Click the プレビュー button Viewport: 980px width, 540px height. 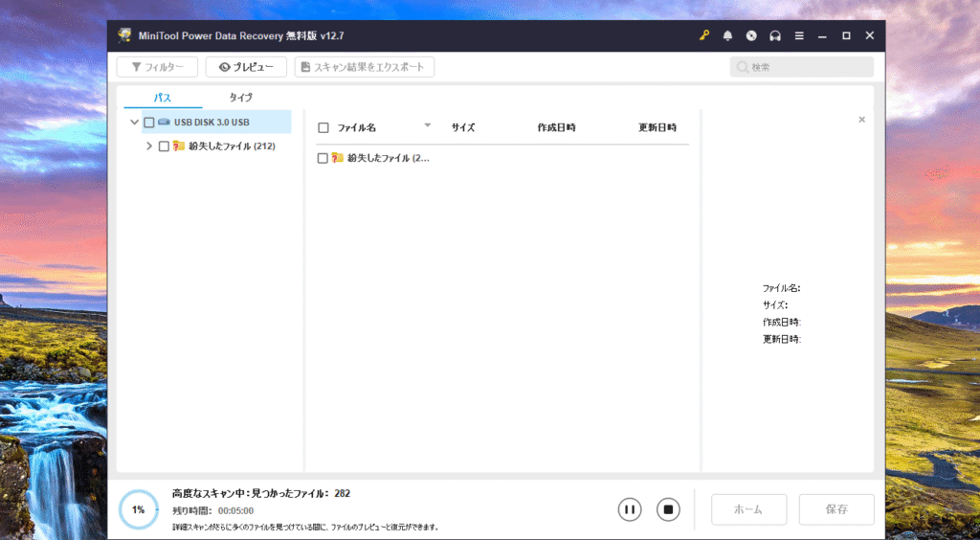tap(246, 67)
